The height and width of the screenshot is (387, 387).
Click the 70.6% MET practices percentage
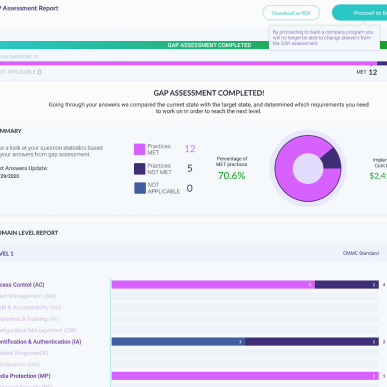[232, 176]
